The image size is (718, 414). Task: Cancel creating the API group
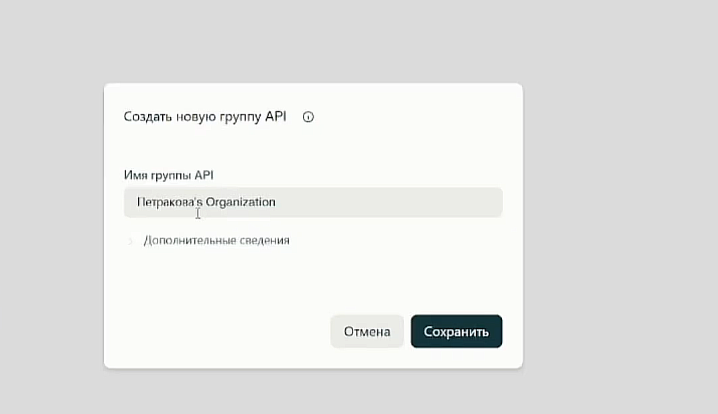(x=367, y=331)
